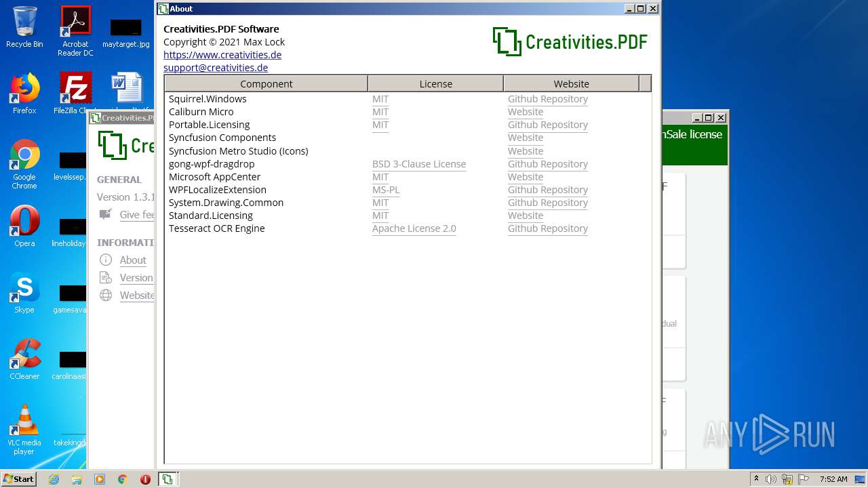Open System.Drawing.Common Github Repository link
The width and height of the screenshot is (868, 488).
pyautogui.click(x=548, y=203)
